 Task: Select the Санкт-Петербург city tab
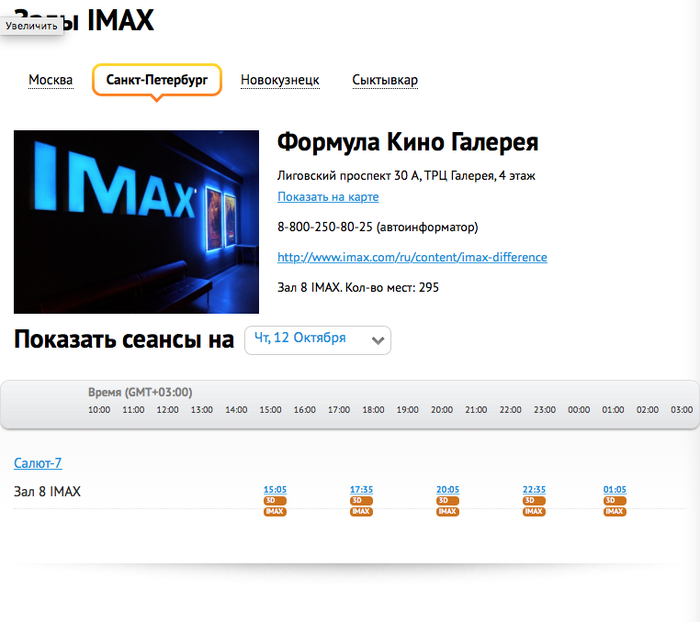click(x=156, y=80)
